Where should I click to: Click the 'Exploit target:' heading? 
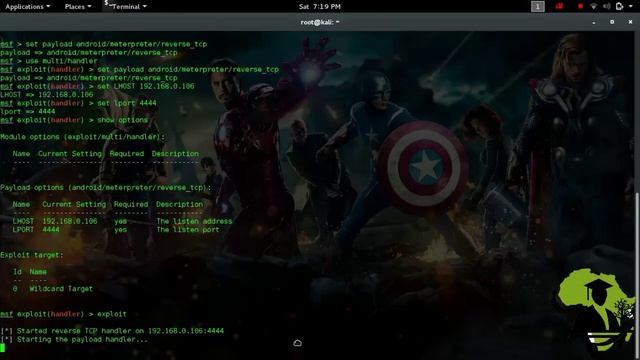pos(32,255)
